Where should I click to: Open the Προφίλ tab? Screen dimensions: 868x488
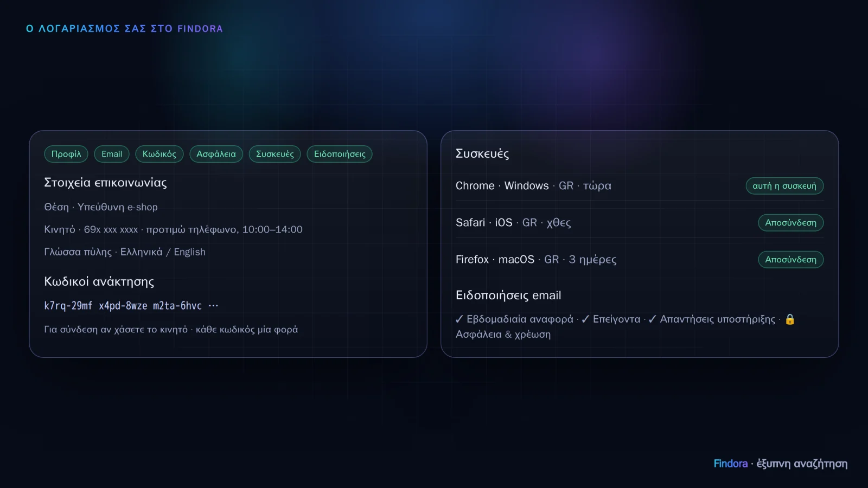[x=66, y=154]
